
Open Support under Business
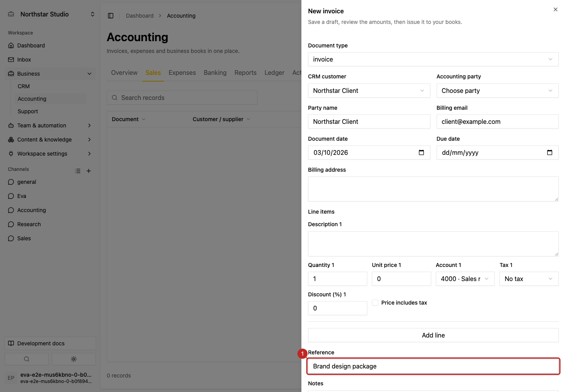point(50,111)
